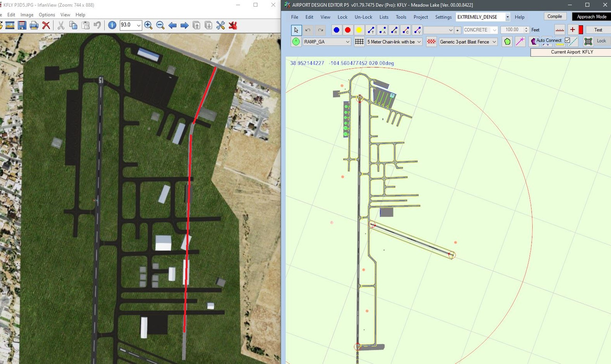611x364 pixels.
Task: Toggle the Auto Connect checkbox
Action: coord(568,41)
